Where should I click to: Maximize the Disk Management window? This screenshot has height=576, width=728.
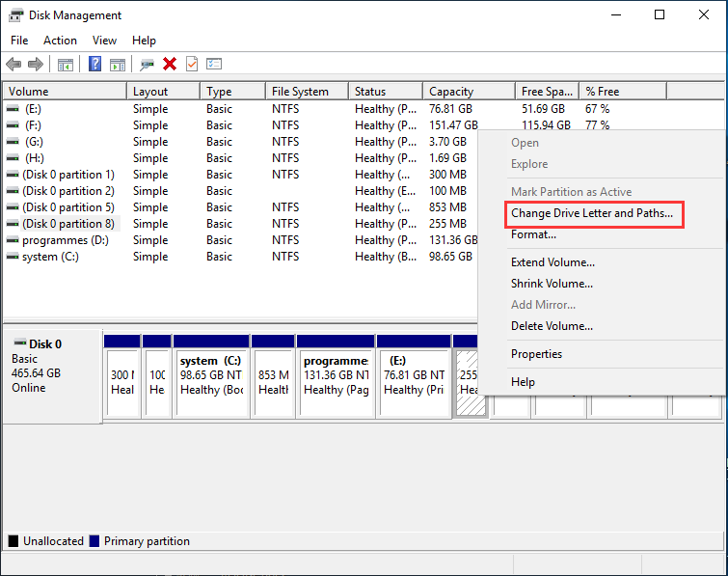660,14
